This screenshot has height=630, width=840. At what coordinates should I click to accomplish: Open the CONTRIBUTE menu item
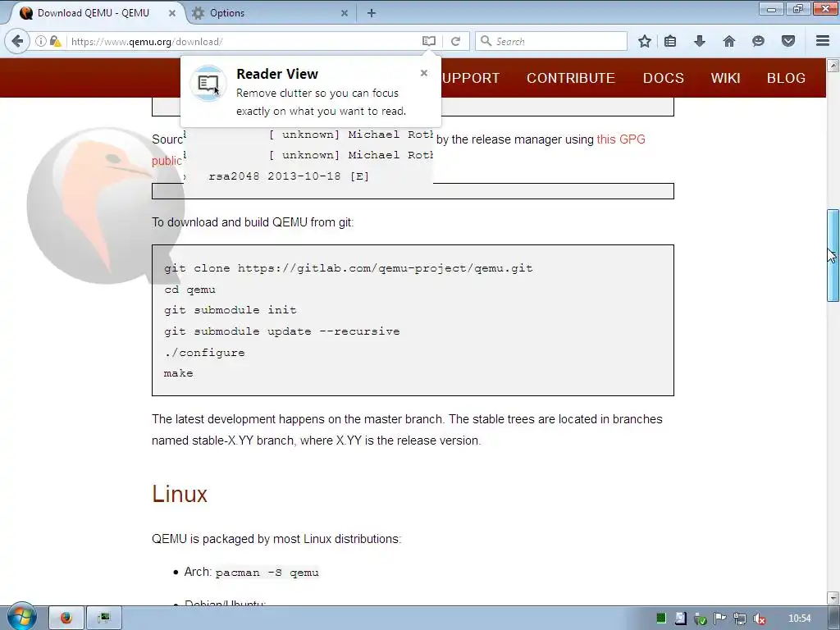(x=571, y=78)
